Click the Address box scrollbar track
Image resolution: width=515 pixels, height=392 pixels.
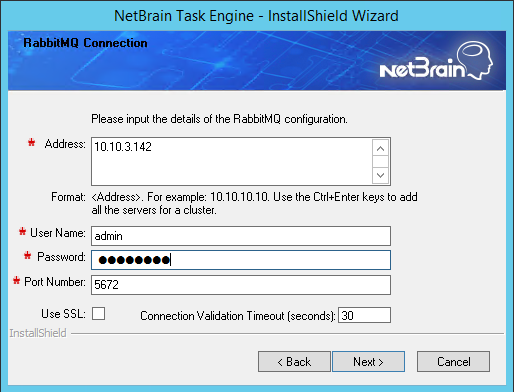(380, 162)
